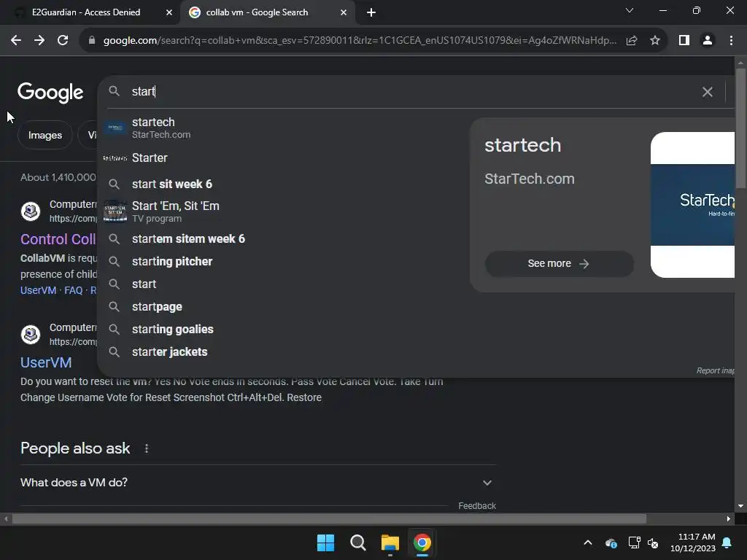Close the collab vm Google Search tab

[344, 12]
